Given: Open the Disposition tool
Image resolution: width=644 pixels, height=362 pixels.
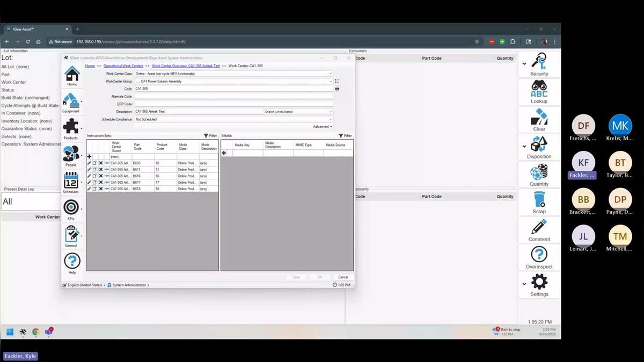Looking at the screenshot, I should [x=539, y=145].
